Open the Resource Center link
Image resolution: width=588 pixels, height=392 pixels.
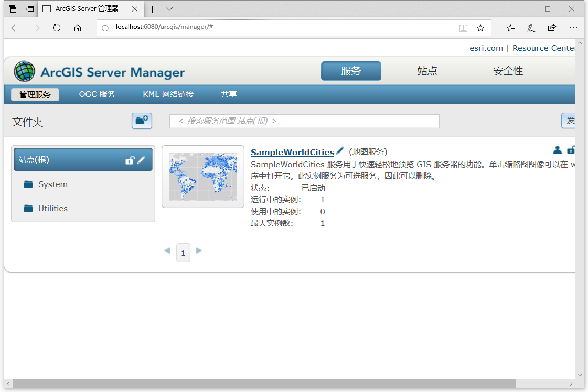(544, 48)
